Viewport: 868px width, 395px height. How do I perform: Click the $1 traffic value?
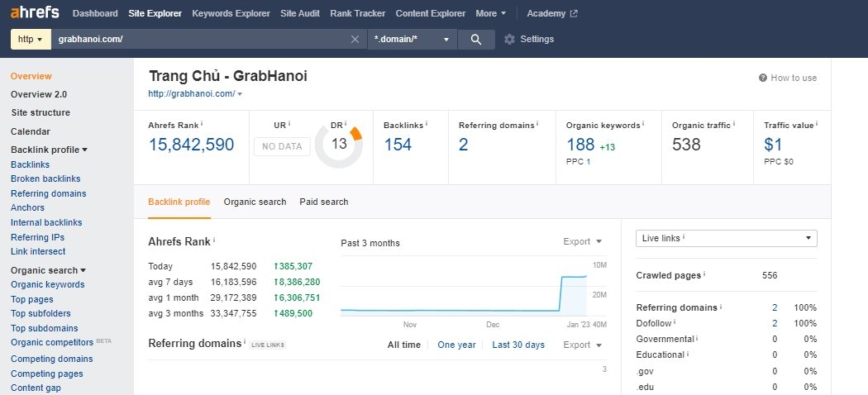[773, 145]
